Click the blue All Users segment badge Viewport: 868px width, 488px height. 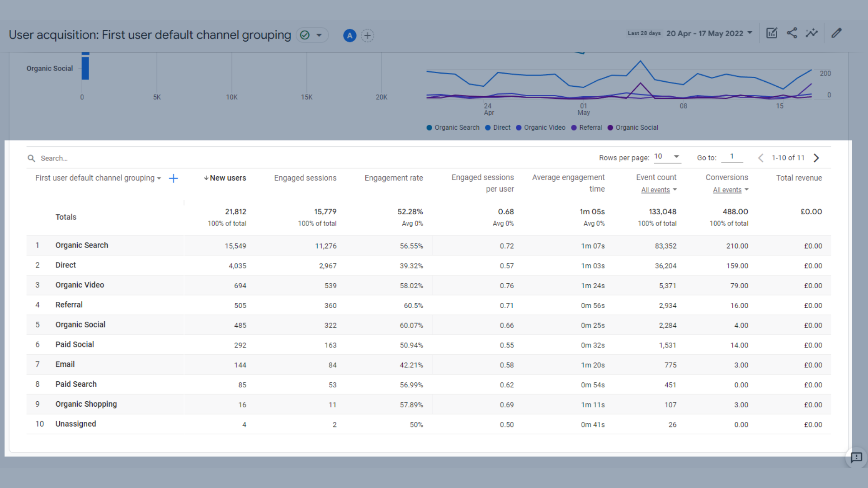(x=349, y=35)
